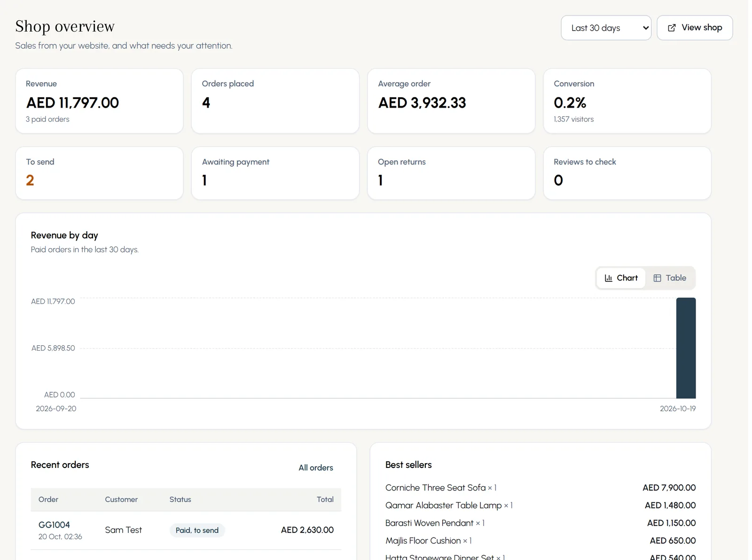Click the AED 5,898.50 axis label
This screenshot has height=560, width=752.
53,348
